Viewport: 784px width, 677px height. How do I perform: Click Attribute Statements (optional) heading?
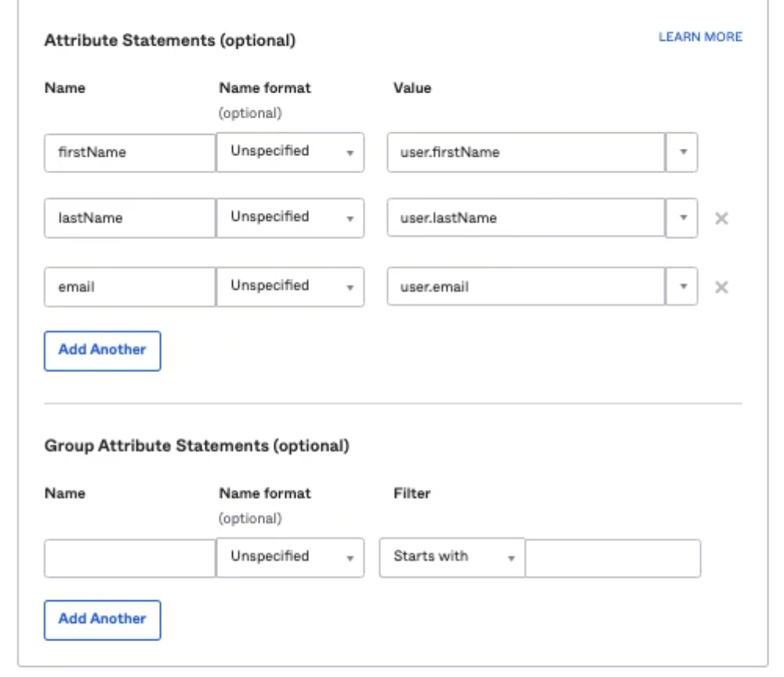[x=170, y=41]
